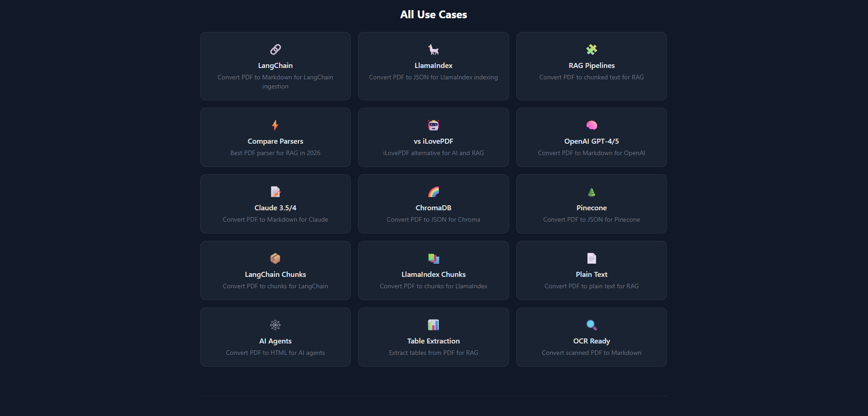Click 'Convert PDF to Markdown for Claude'
868x416 pixels.
(275, 220)
